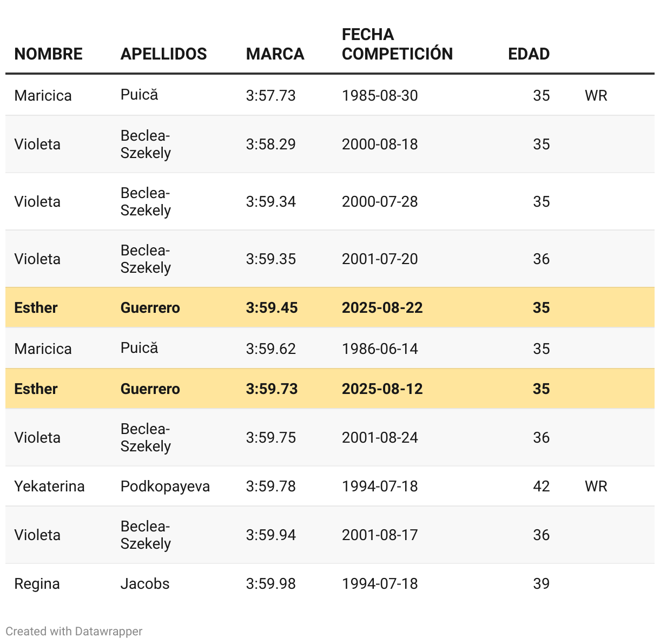Image resolution: width=660 pixels, height=644 pixels.
Task: Click the name Regina
Action: [x=37, y=583]
